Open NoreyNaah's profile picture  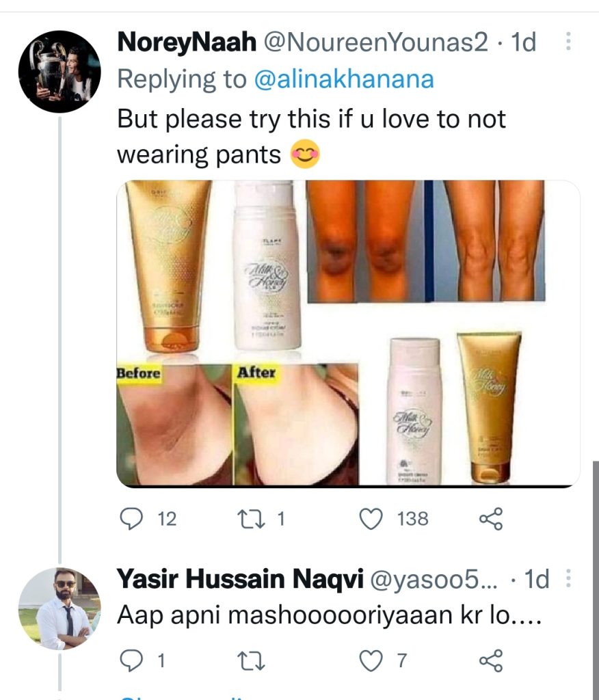point(59,72)
